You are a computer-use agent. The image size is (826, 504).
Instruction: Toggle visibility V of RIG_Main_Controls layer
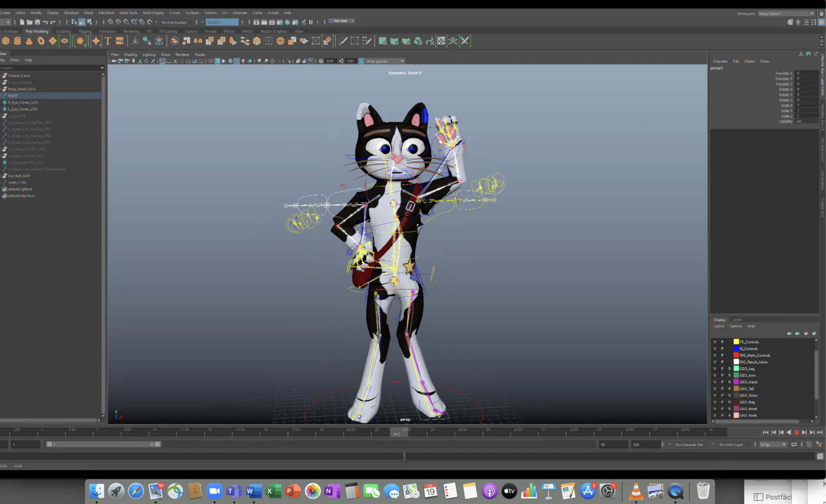[714, 355]
